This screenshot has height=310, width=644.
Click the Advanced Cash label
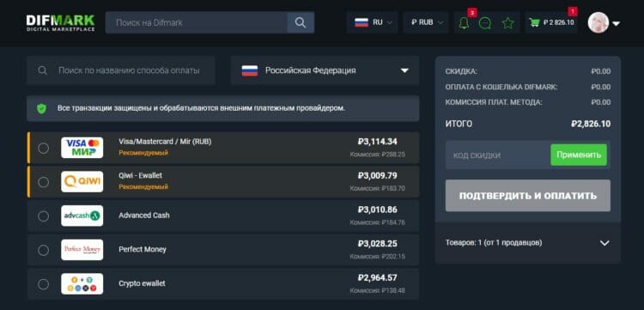[144, 216]
